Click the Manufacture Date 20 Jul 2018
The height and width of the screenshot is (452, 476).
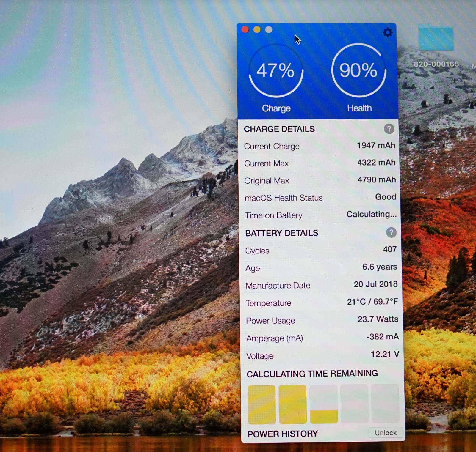pyautogui.click(x=375, y=284)
